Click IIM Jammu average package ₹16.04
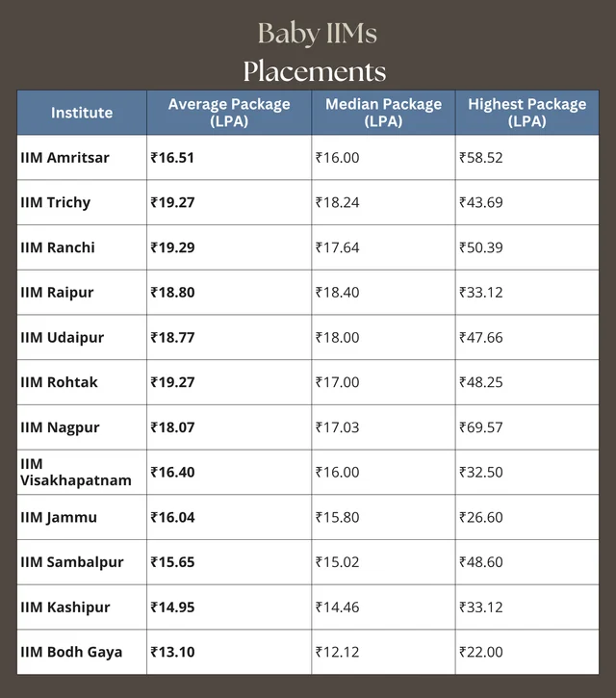This screenshot has height=698, width=616. coord(173,517)
